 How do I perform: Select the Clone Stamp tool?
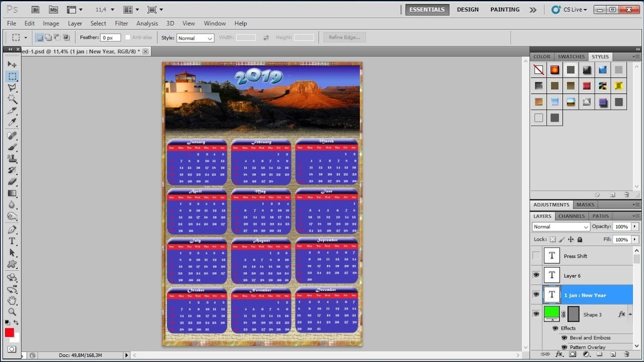pos(12,159)
